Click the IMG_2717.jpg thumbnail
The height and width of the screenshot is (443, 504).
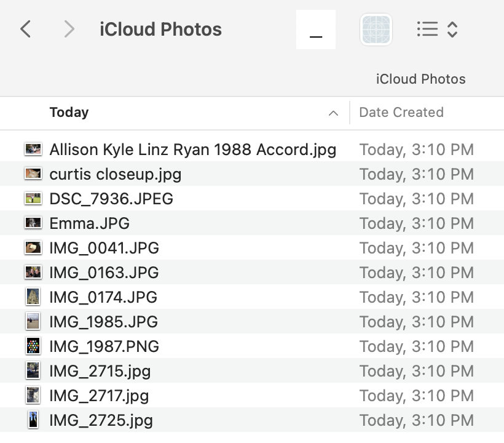coord(33,396)
